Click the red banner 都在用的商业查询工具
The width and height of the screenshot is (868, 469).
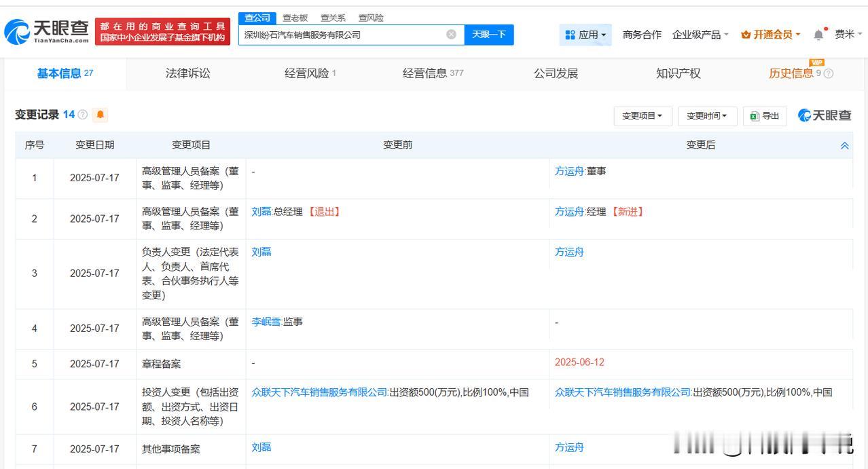(x=162, y=32)
